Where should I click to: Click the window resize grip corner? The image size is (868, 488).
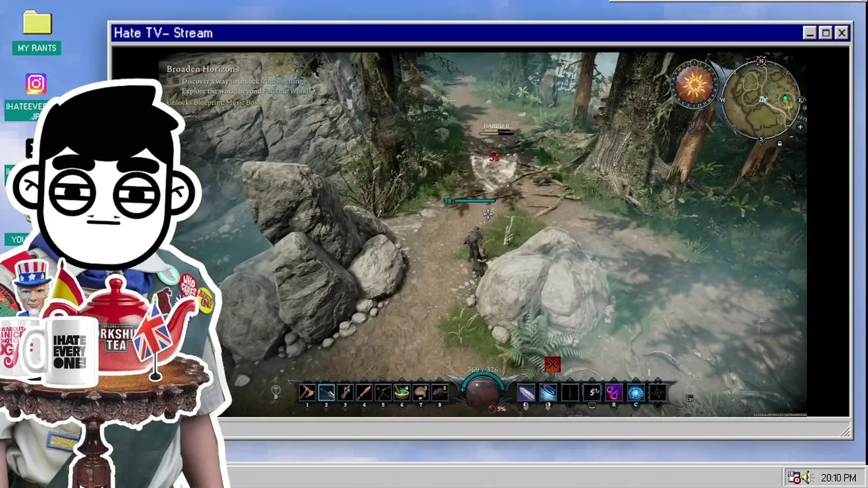(x=845, y=431)
